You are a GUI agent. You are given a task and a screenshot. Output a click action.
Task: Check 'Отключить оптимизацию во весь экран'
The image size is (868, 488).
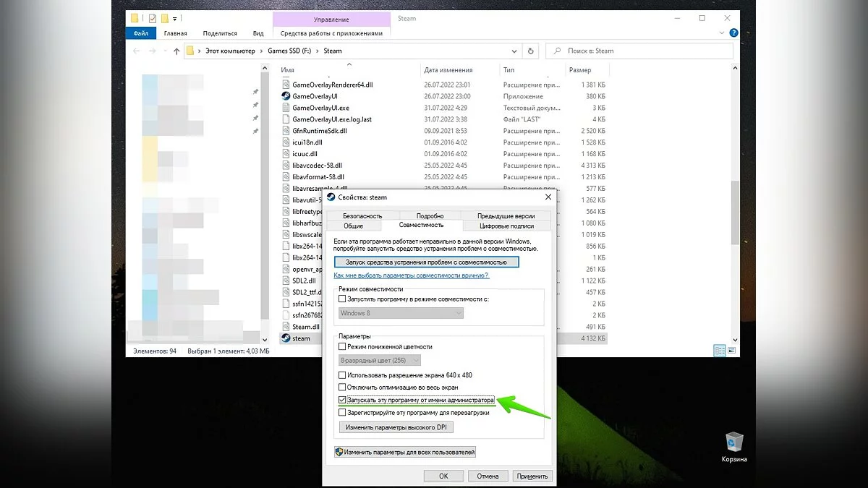click(343, 388)
